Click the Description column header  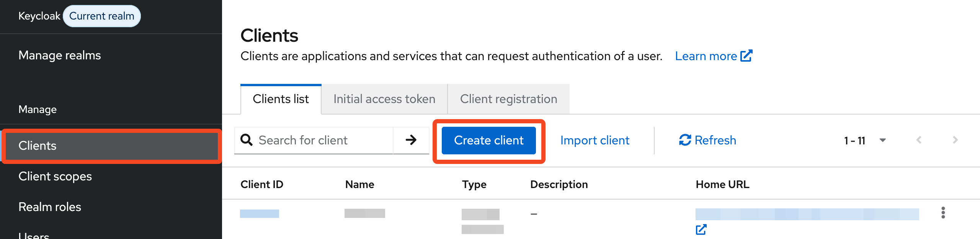[x=559, y=185]
